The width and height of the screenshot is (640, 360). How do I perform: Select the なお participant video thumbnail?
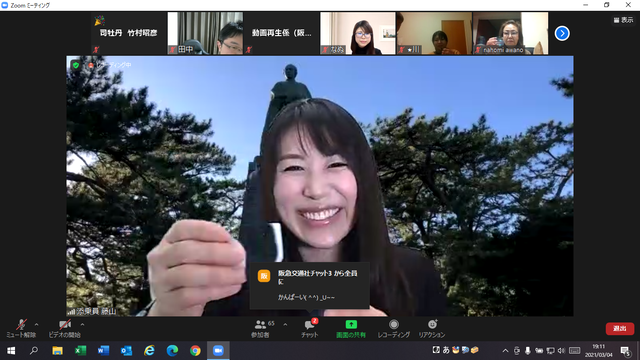(358, 33)
